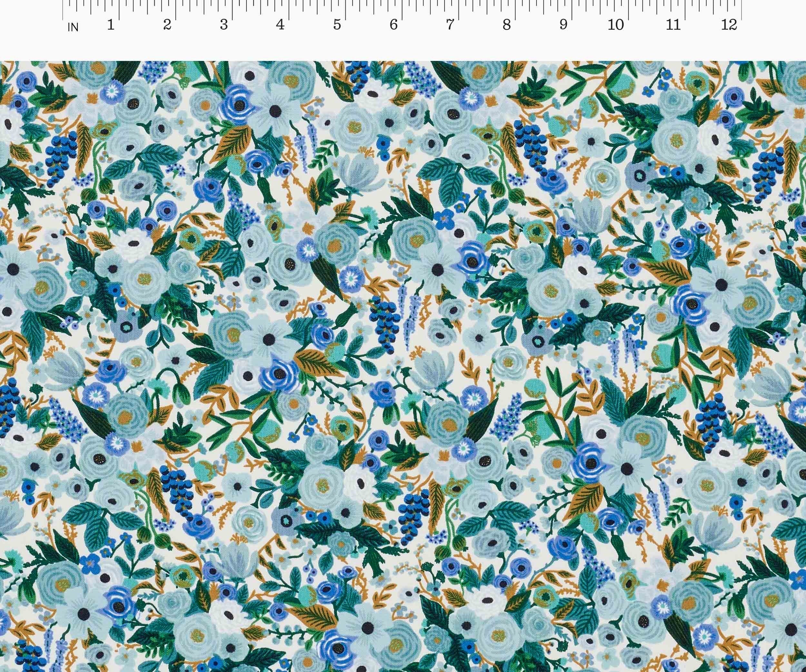Click the "IN" unit label on ruler
806x672 pixels.
[x=73, y=27]
